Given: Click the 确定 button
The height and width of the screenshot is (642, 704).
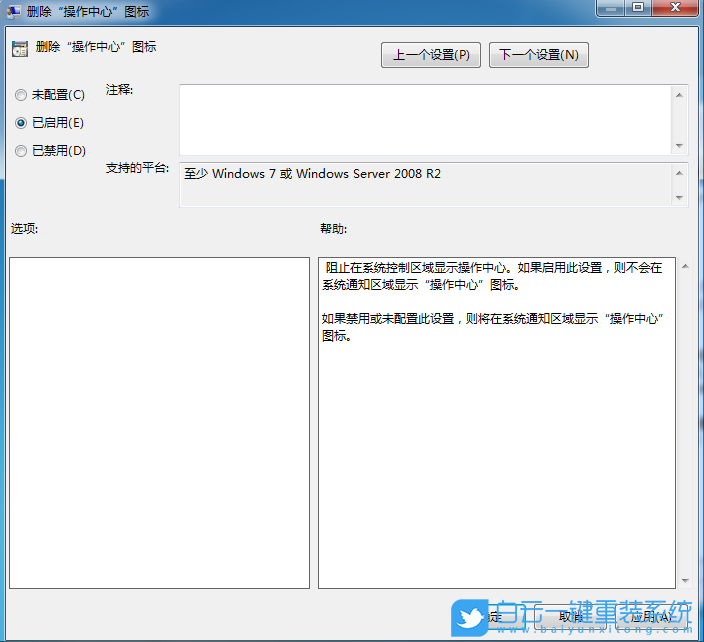Looking at the screenshot, I should (489, 617).
